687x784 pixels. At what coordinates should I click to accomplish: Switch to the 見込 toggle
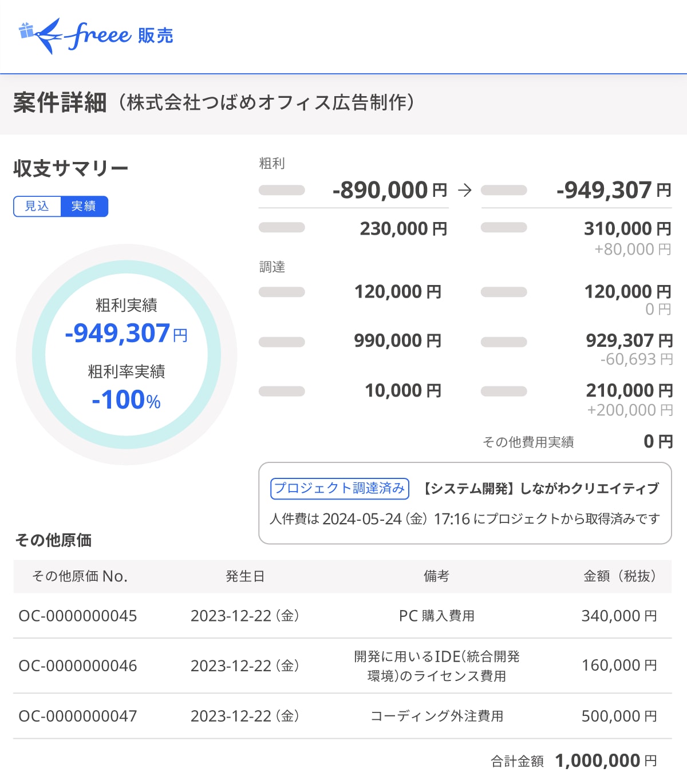click(37, 207)
